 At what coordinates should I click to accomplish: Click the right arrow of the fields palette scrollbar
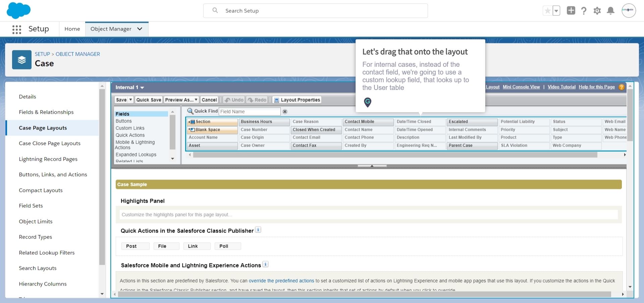point(625,155)
